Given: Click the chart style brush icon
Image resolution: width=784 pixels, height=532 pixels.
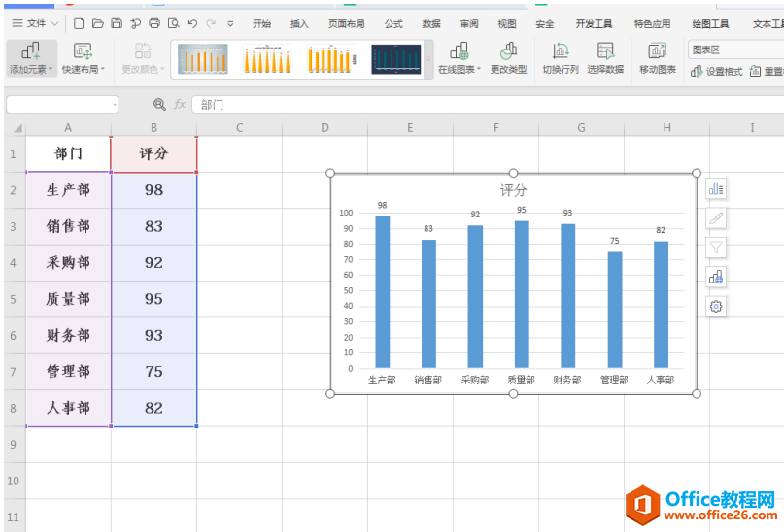Looking at the screenshot, I should point(716,218).
